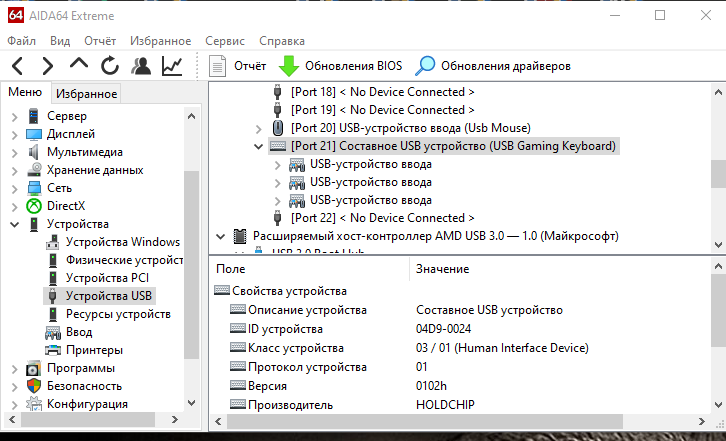Click the AIDA64 application icon in title bar

tap(15, 15)
